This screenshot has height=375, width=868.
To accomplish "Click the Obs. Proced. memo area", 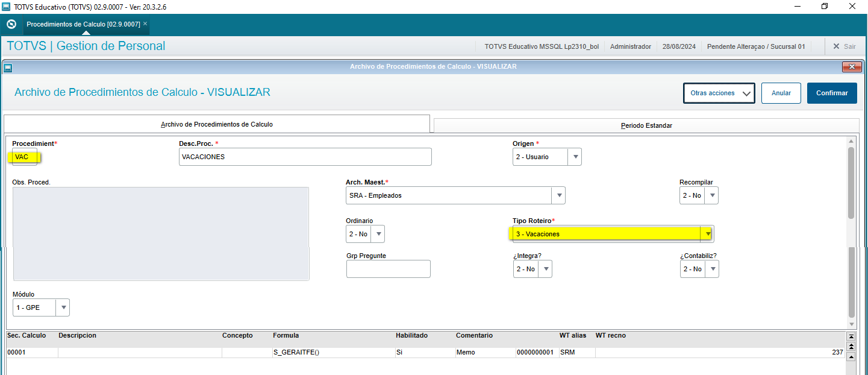I will coord(160,234).
